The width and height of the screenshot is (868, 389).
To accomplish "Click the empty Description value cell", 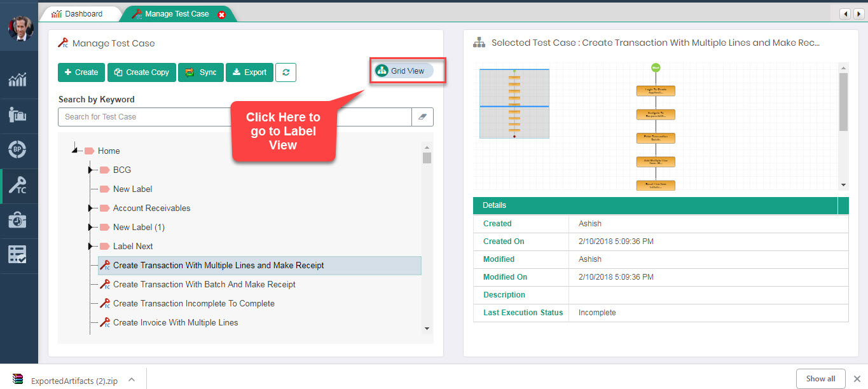I will pyautogui.click(x=708, y=295).
